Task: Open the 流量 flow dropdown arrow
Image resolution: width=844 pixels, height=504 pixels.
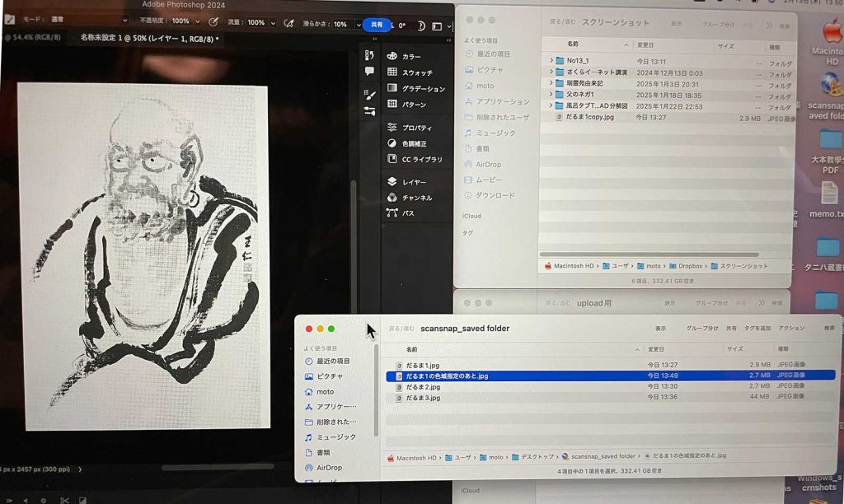Action: 273,23
